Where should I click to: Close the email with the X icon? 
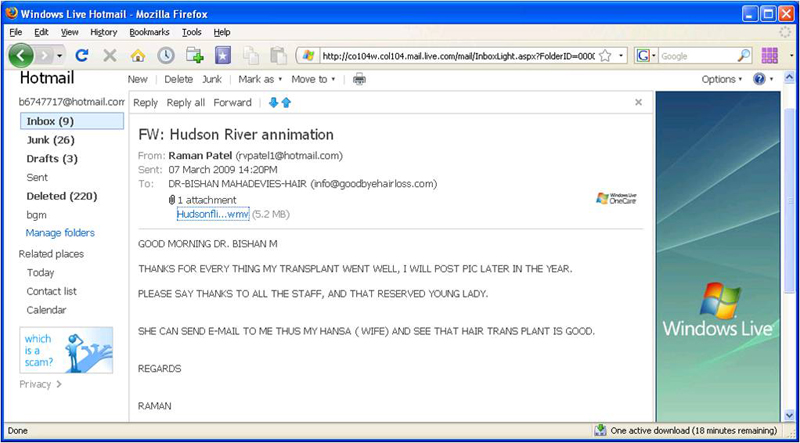638,102
